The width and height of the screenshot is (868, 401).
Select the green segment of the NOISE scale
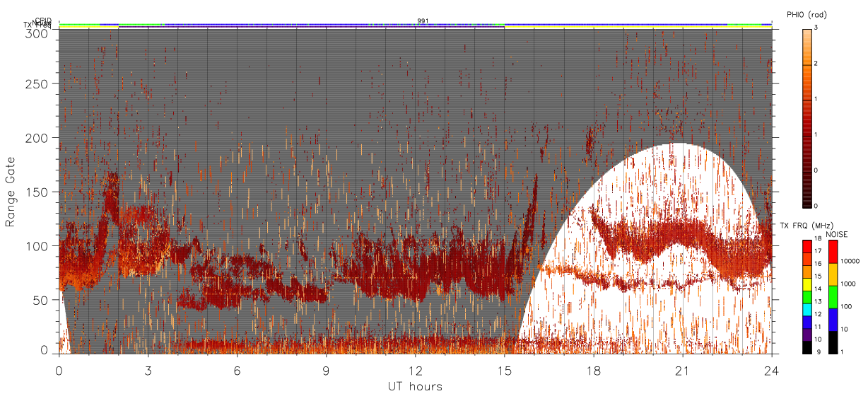(x=833, y=297)
